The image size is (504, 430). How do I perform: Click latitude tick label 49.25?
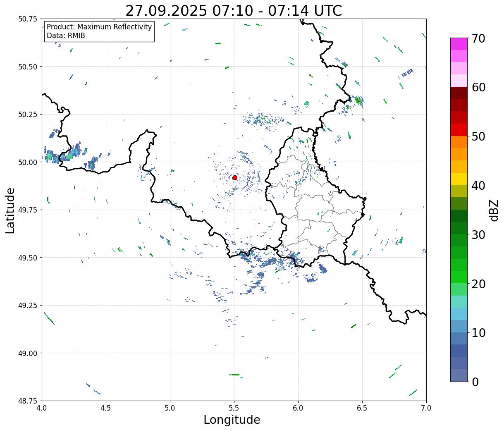click(28, 305)
